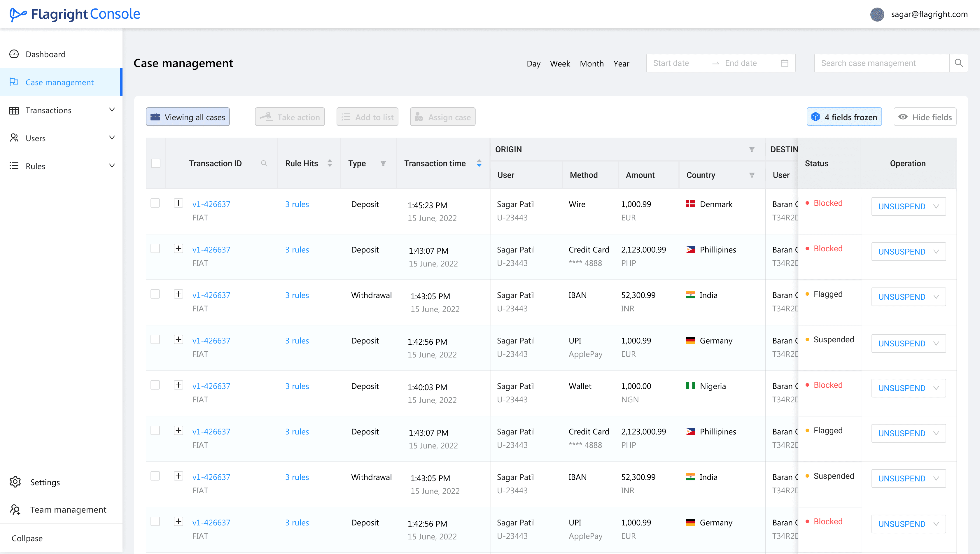Click the Type column filter funnel icon
Image resolution: width=980 pixels, height=554 pixels.
(383, 163)
